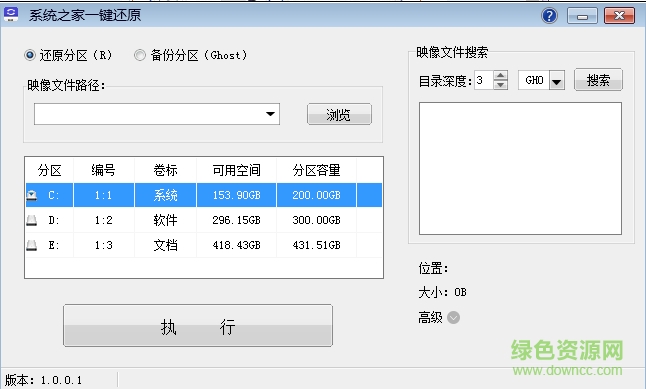The width and height of the screenshot is (646, 389).
Task: Click the E: drive icon
Action: click(x=32, y=246)
